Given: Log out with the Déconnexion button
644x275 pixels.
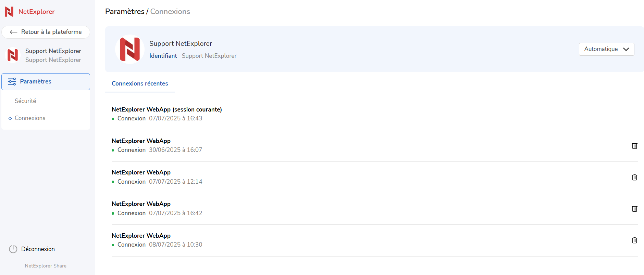Looking at the screenshot, I should coord(32,249).
